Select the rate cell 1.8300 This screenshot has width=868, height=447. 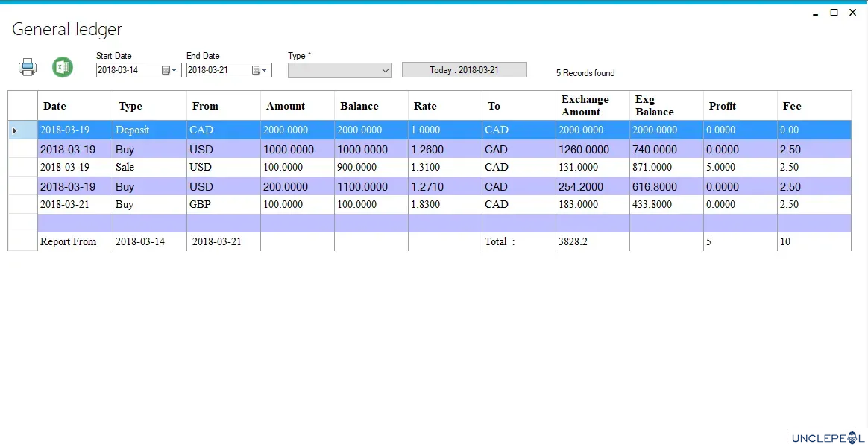pos(445,204)
